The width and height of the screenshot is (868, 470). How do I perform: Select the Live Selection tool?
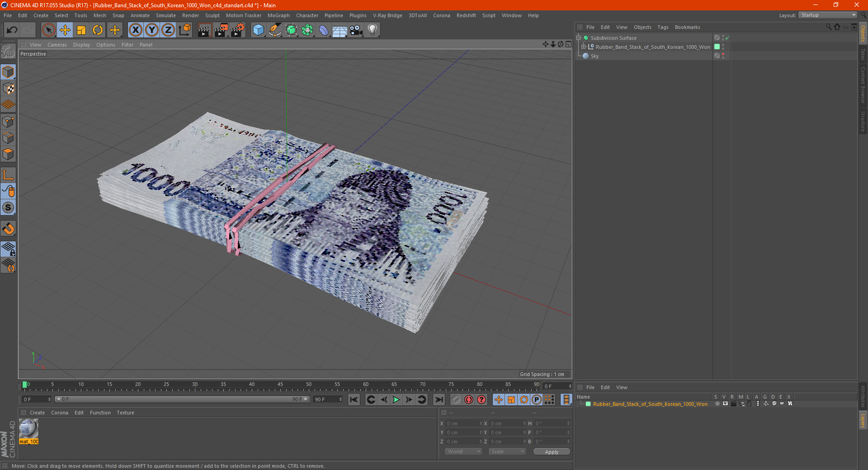coord(48,30)
